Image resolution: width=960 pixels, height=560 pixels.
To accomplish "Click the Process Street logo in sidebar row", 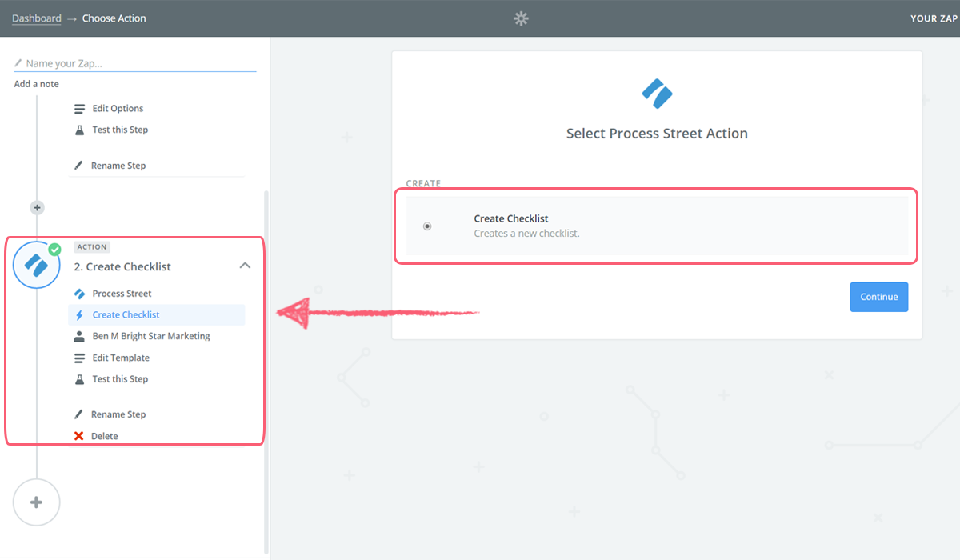I will pyautogui.click(x=79, y=294).
